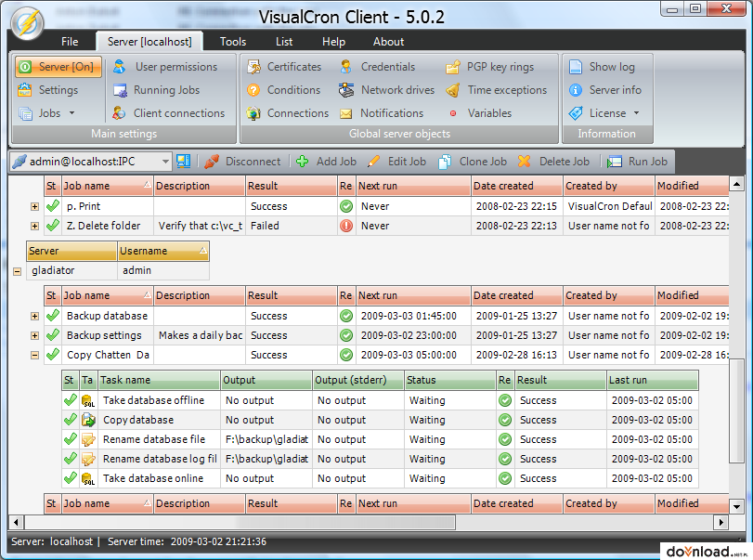Click the horizontal scrollbar right arrow
Viewport: 753px width, 560px height.
pos(721,522)
